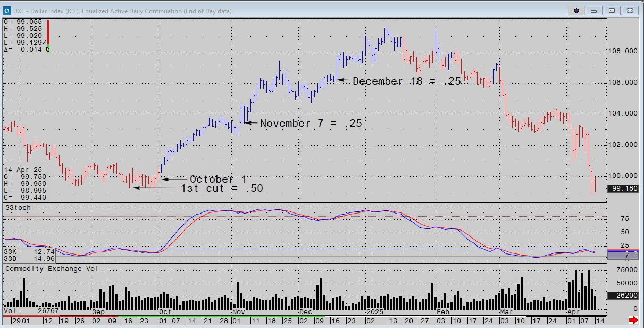Click the '14 Apr 25' cursor date box
The image size is (644, 328).
pyautogui.click(x=24, y=184)
